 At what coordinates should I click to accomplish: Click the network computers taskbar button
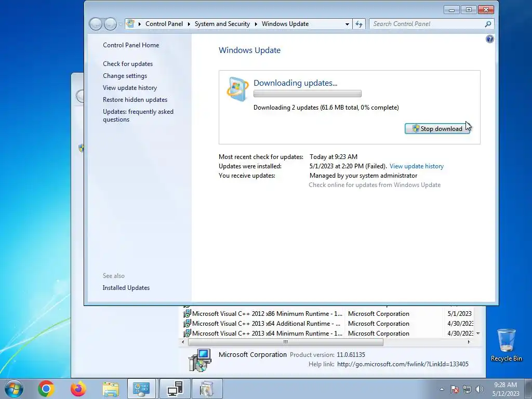[x=175, y=389]
